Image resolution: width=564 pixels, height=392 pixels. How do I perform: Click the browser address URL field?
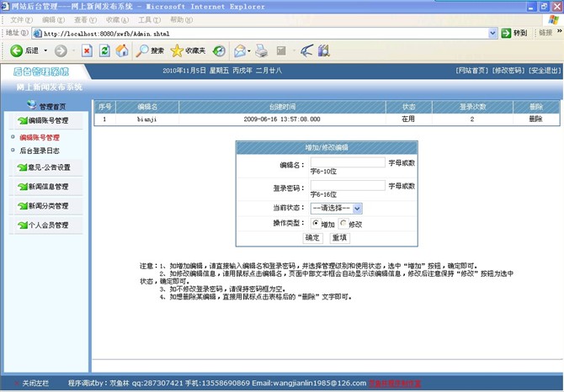[265, 34]
